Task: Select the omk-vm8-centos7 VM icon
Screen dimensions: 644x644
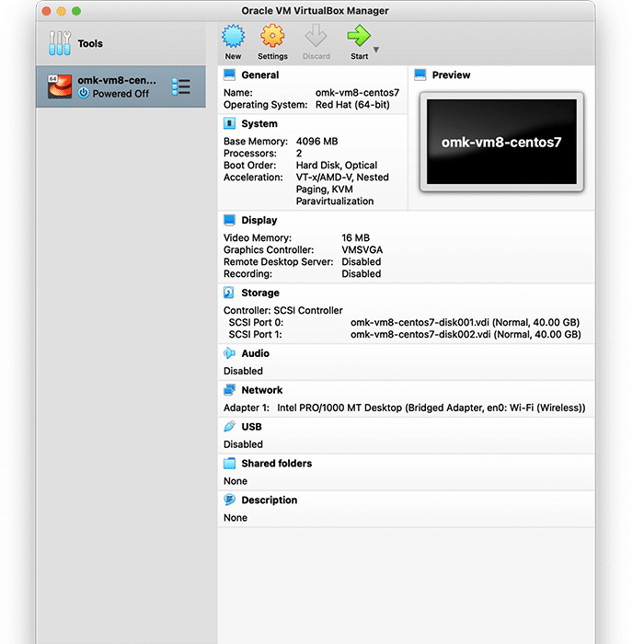Action: tap(60, 86)
